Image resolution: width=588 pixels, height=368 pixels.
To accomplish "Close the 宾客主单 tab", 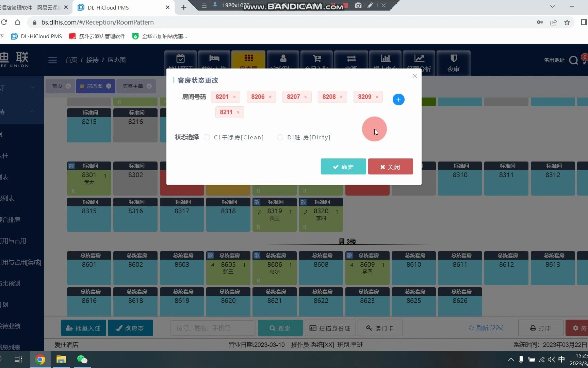I will click(x=149, y=86).
